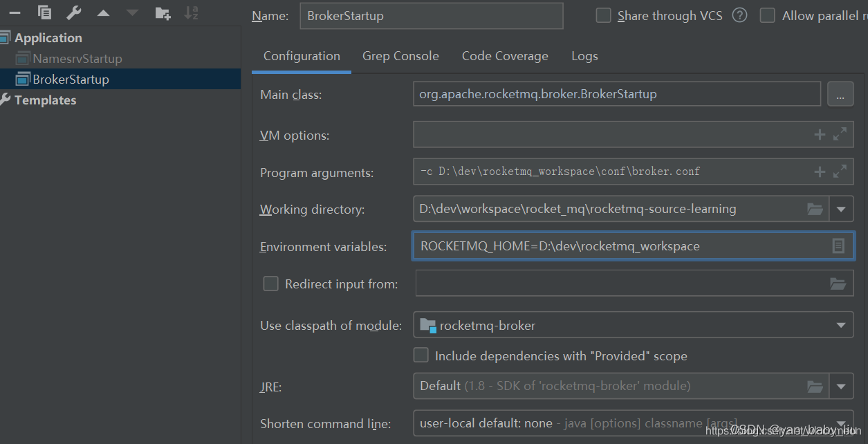Click help icon next to Share through VCS
Viewport: 868px width, 444px height.
pos(739,15)
